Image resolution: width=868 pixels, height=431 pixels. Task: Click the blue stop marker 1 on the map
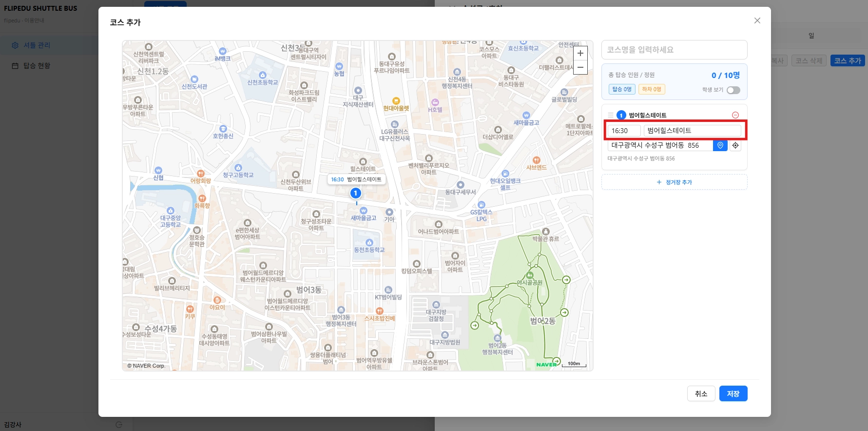pos(356,193)
